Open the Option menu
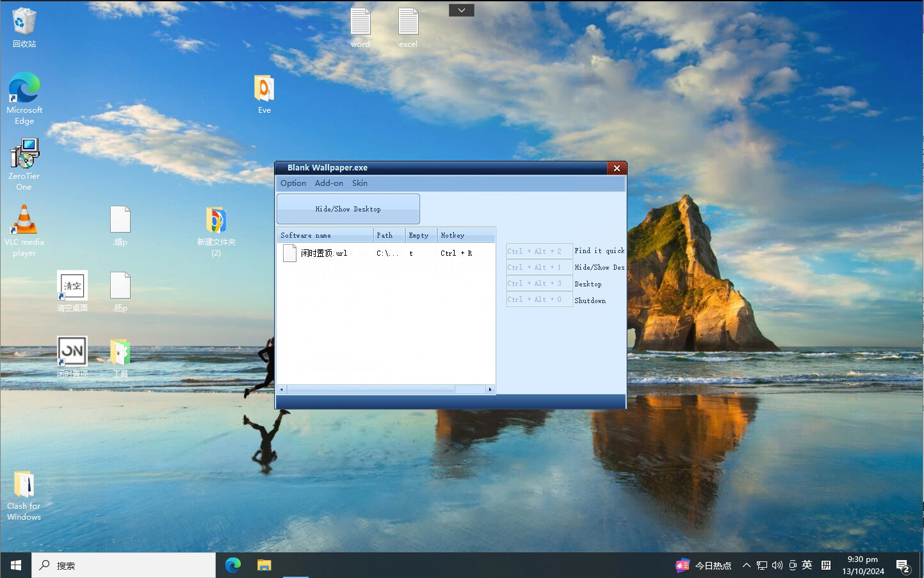The width and height of the screenshot is (924, 578). [x=293, y=183]
